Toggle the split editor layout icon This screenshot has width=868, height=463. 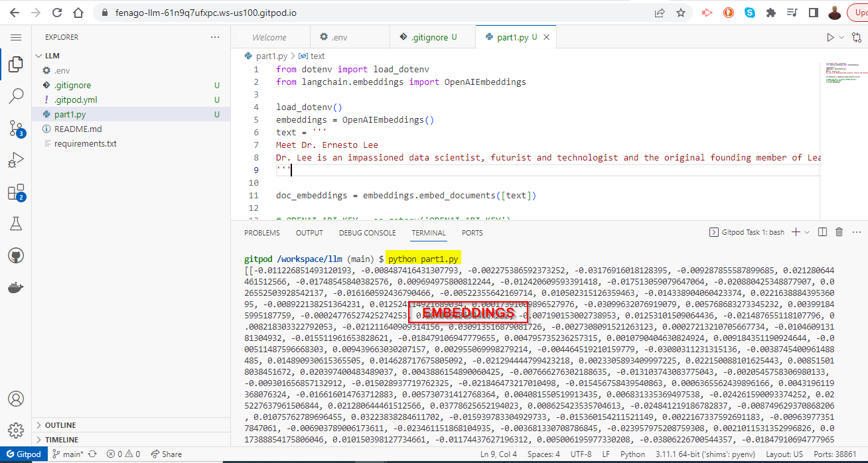[821, 231]
